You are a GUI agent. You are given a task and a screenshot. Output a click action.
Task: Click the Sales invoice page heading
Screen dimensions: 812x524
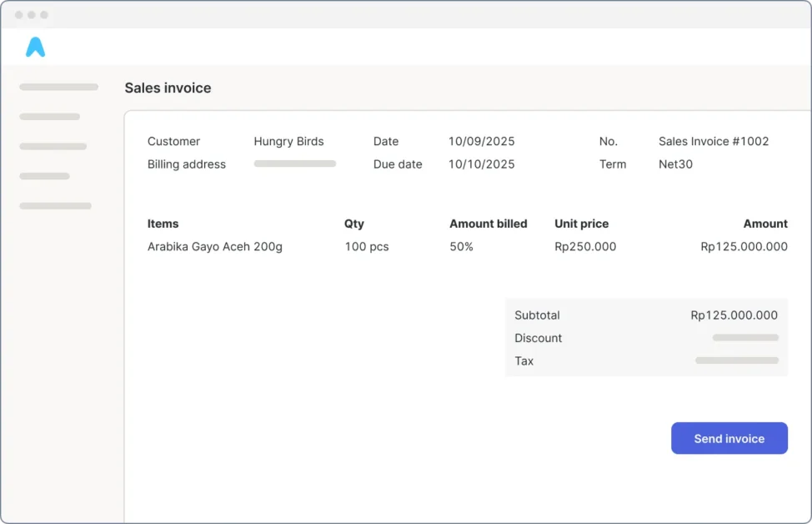[168, 88]
